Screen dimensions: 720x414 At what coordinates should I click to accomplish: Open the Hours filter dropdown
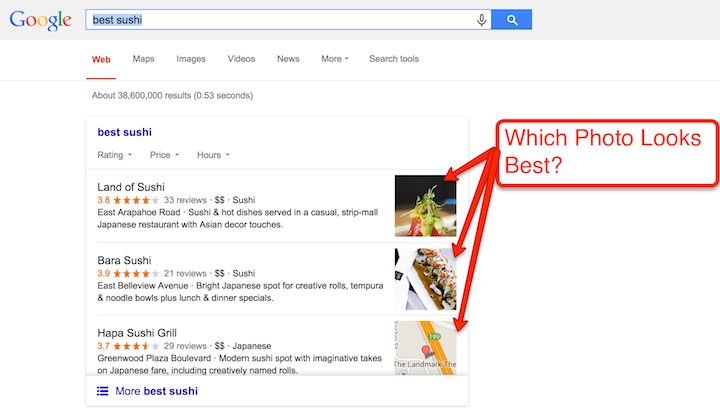(213, 155)
